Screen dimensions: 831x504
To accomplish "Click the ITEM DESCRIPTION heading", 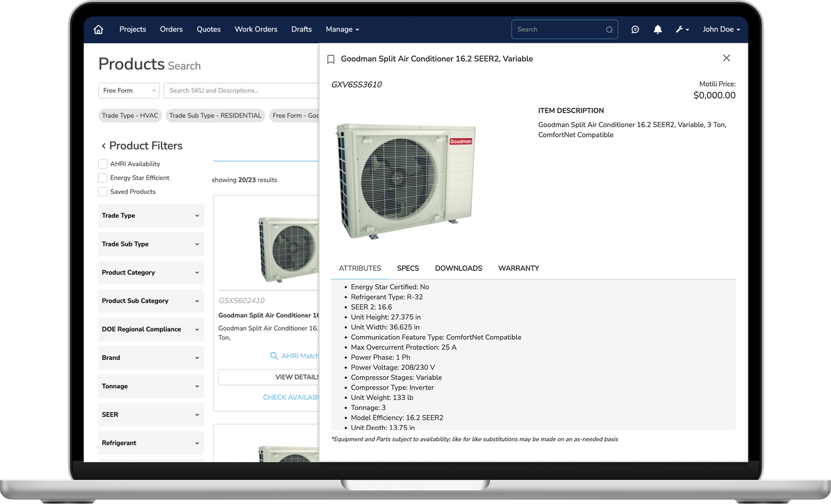I will (x=571, y=111).
